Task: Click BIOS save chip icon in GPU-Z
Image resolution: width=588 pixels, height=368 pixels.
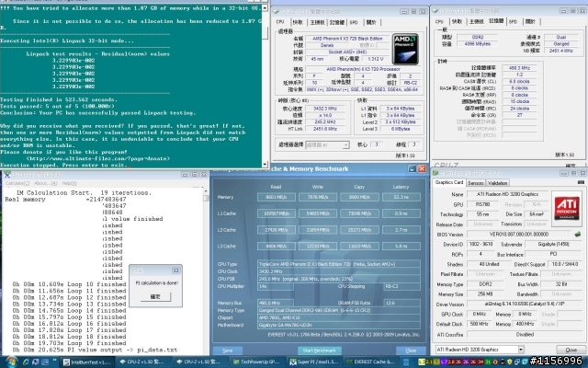Action: pos(578,235)
